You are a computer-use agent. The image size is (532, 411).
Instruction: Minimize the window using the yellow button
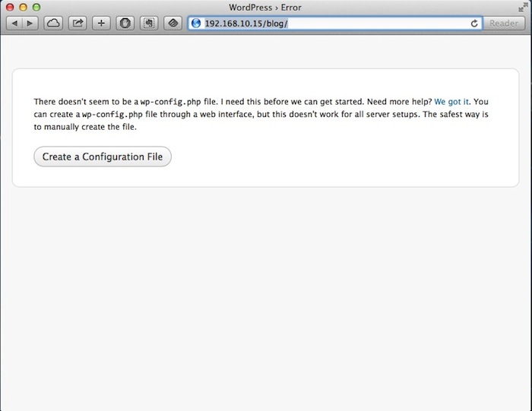(x=22, y=7)
